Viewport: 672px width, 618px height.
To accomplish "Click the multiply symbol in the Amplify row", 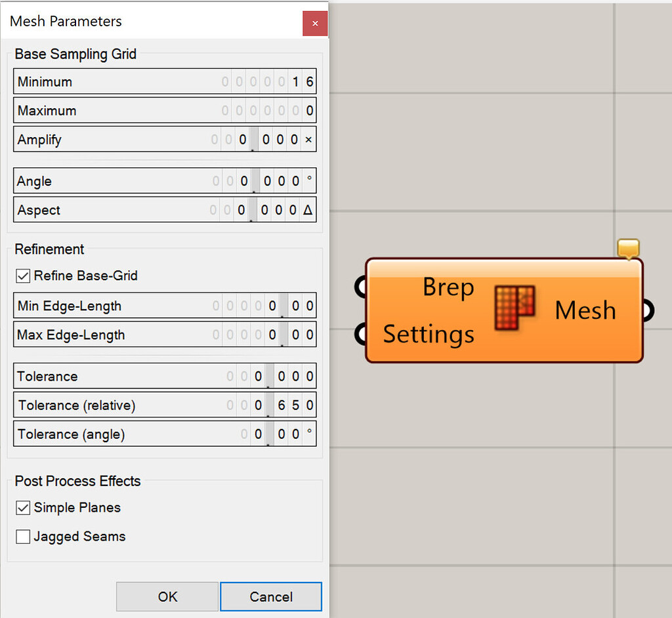I will (x=309, y=139).
